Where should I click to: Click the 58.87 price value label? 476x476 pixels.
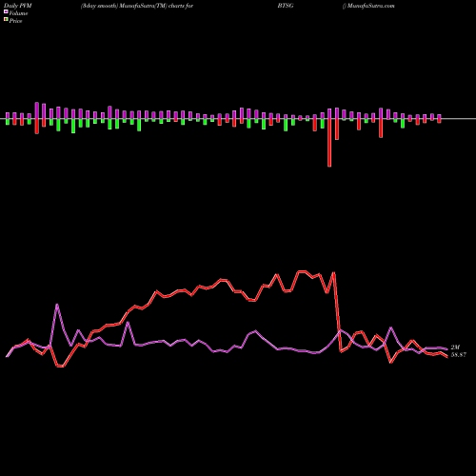click(x=459, y=355)
